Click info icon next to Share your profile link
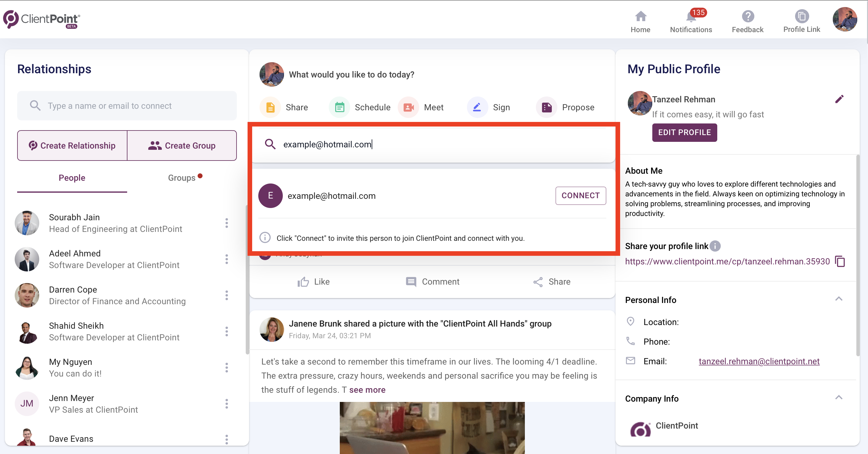The image size is (868, 454). pos(715,246)
